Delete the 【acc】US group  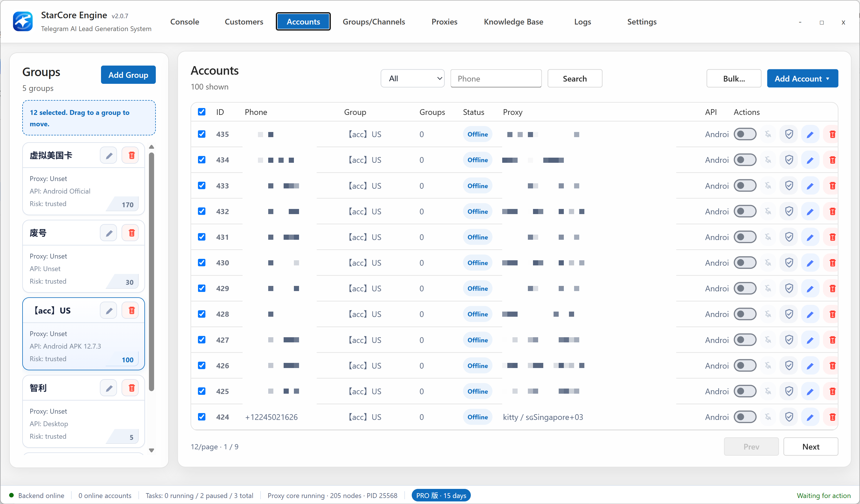click(x=131, y=311)
